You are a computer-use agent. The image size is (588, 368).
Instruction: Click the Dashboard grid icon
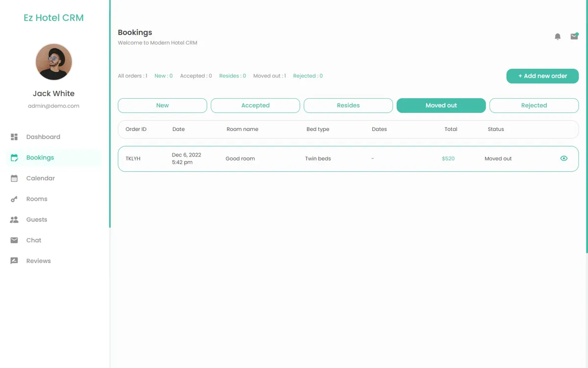coord(14,137)
